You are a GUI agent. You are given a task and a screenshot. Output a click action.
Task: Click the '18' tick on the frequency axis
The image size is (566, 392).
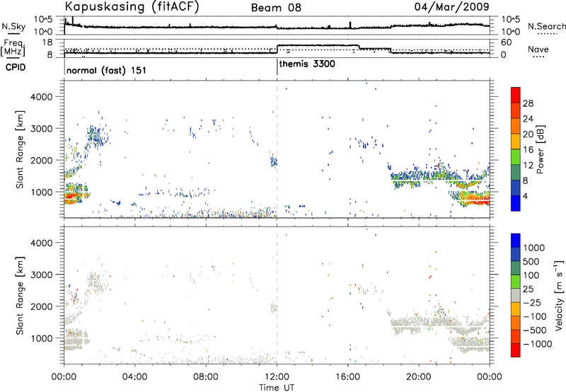47,42
